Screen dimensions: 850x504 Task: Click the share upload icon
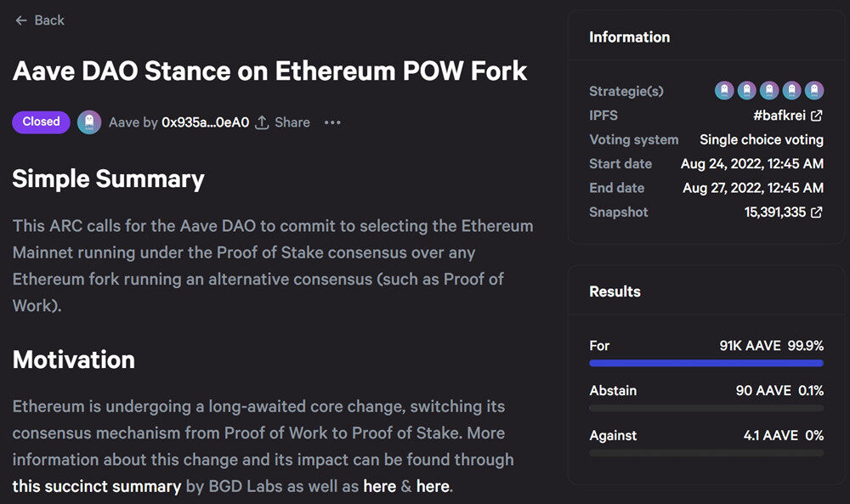[x=263, y=122]
